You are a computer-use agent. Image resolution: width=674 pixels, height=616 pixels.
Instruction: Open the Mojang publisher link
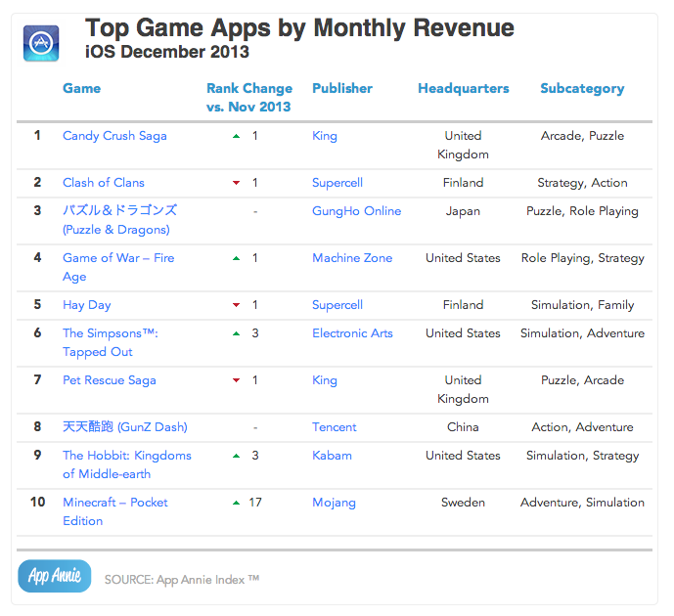coord(334,503)
